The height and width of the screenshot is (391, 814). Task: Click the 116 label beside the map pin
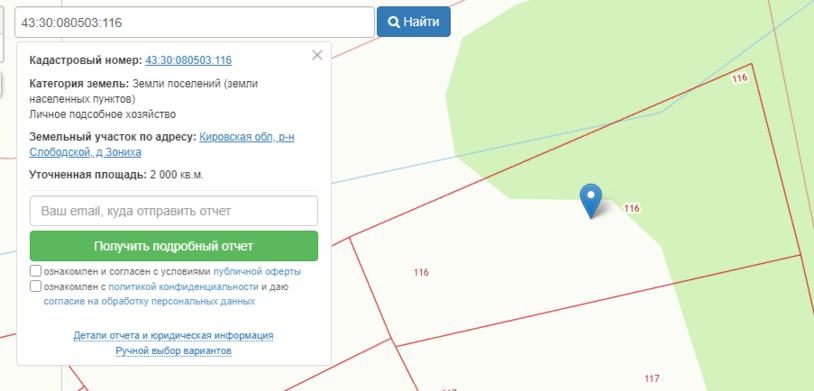632,208
